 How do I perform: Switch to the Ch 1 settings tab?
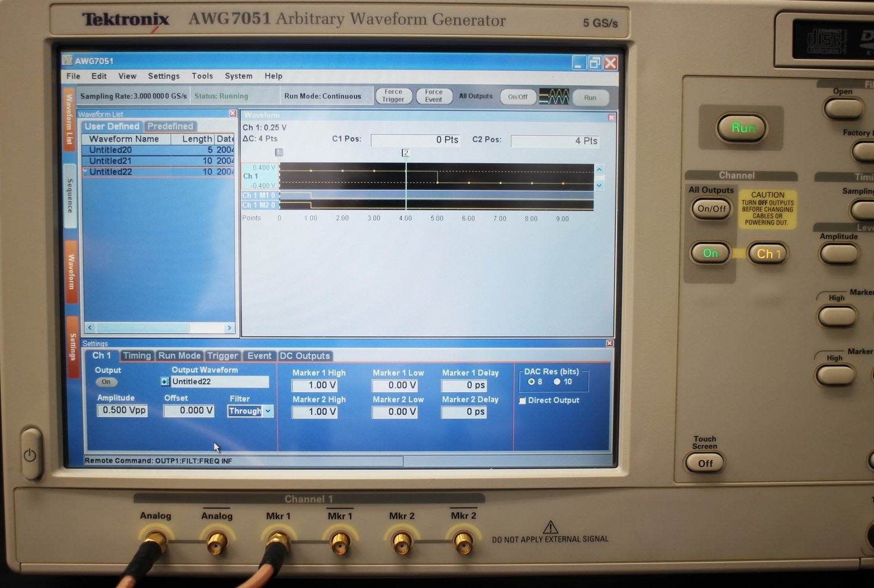[x=101, y=355]
